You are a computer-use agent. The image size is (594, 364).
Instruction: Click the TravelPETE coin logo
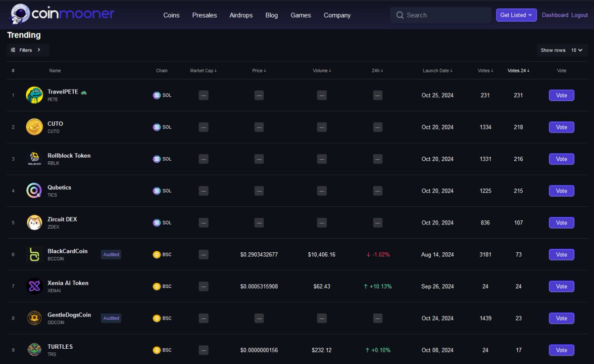coord(34,95)
